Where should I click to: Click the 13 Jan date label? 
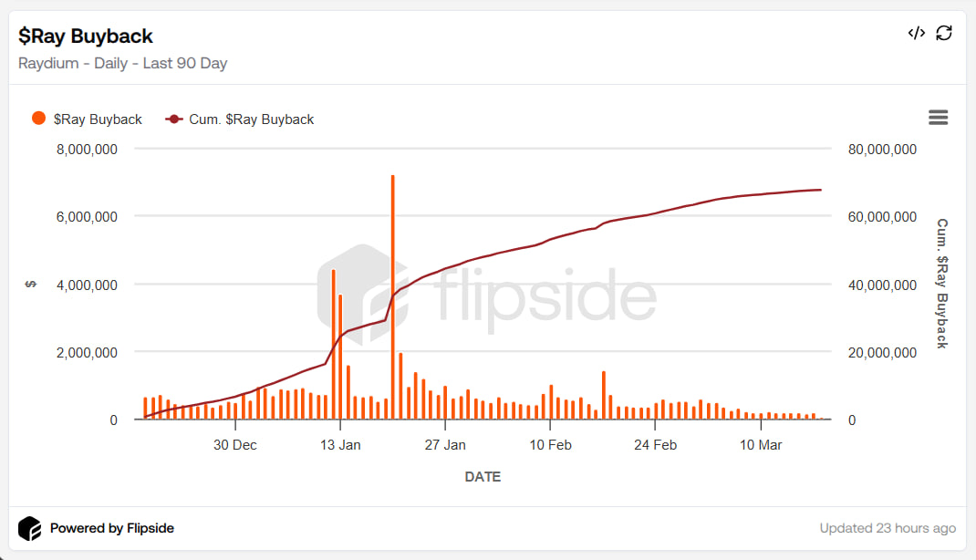340,445
